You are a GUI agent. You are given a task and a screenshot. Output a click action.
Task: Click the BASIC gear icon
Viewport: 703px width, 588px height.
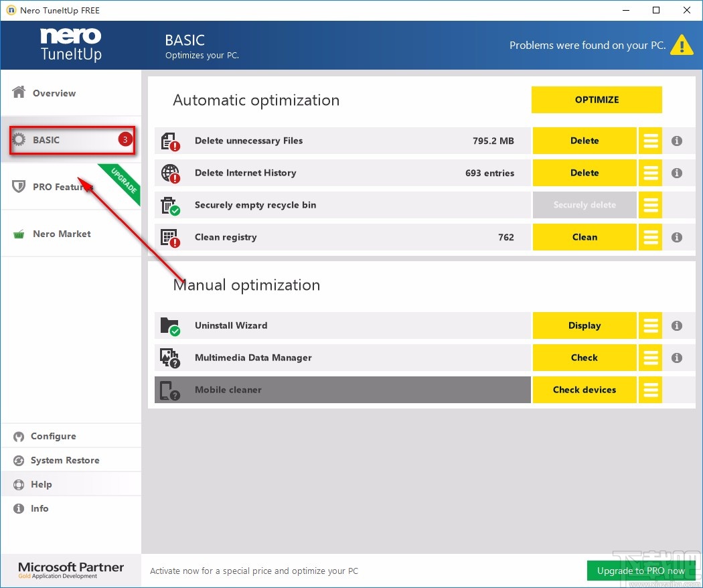19,139
